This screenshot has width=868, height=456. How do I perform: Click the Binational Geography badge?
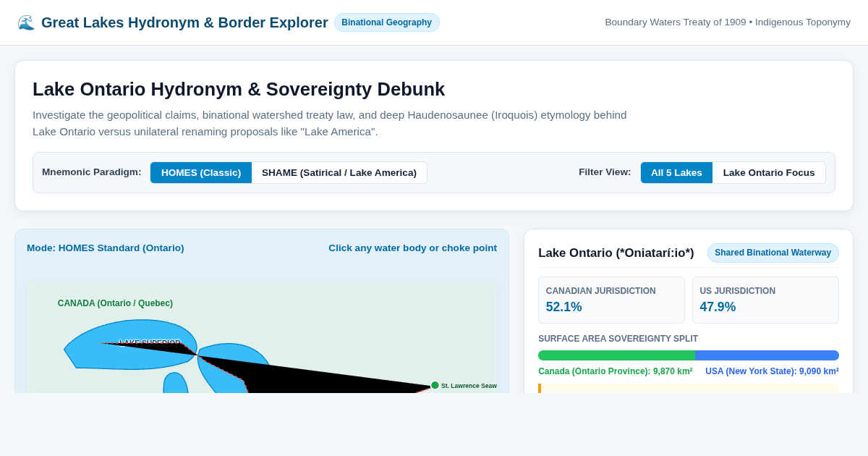(386, 22)
